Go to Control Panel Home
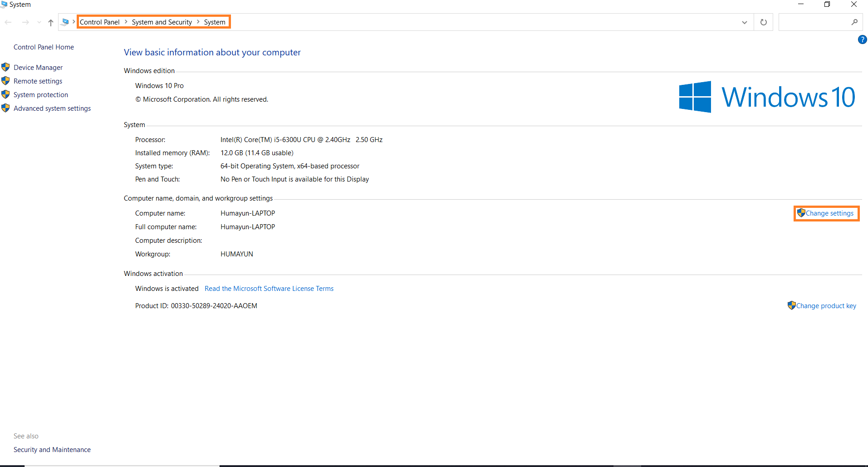Image resolution: width=868 pixels, height=467 pixels. tap(44, 47)
